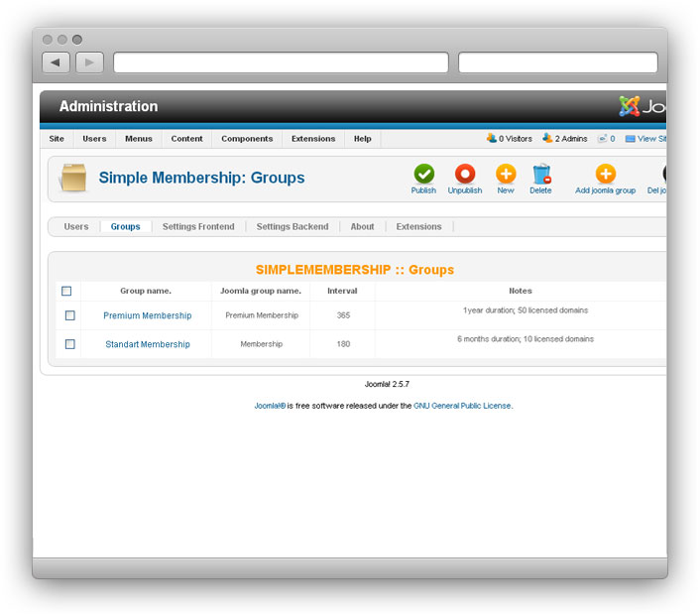
Task: Click the Administration header title
Action: (x=108, y=106)
